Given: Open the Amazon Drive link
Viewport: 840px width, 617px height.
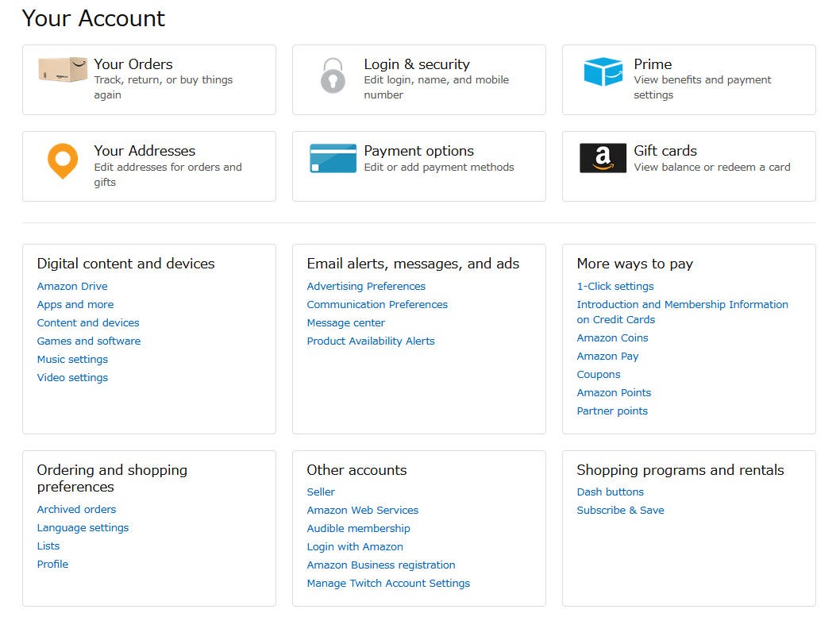Looking at the screenshot, I should click(72, 287).
